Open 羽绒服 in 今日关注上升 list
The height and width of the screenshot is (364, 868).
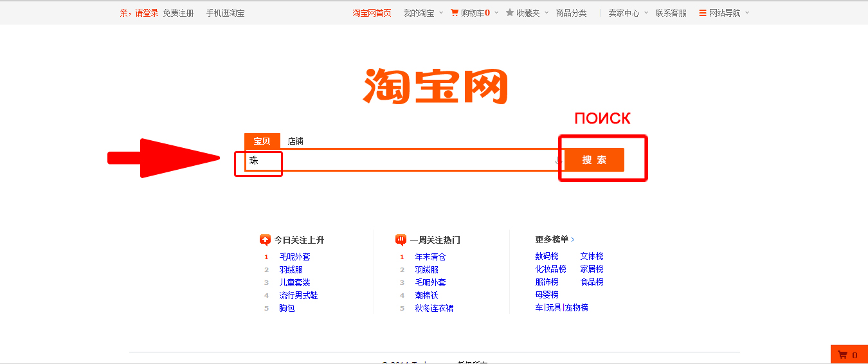(291, 269)
